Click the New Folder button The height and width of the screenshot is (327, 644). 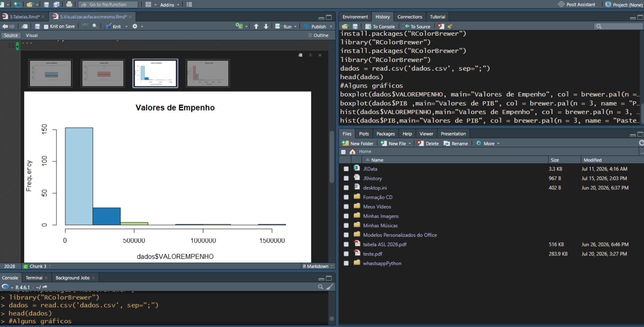pyautogui.click(x=358, y=143)
